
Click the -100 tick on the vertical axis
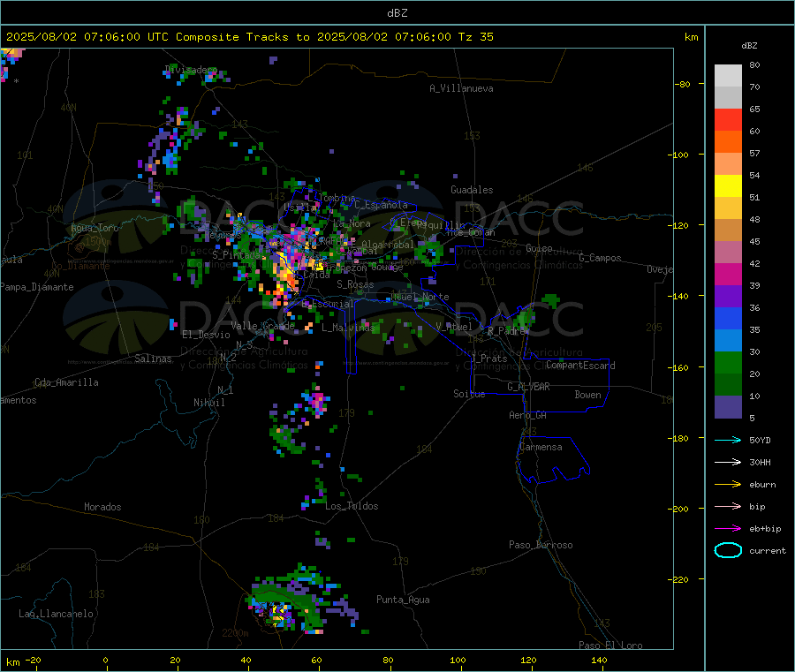(678, 155)
